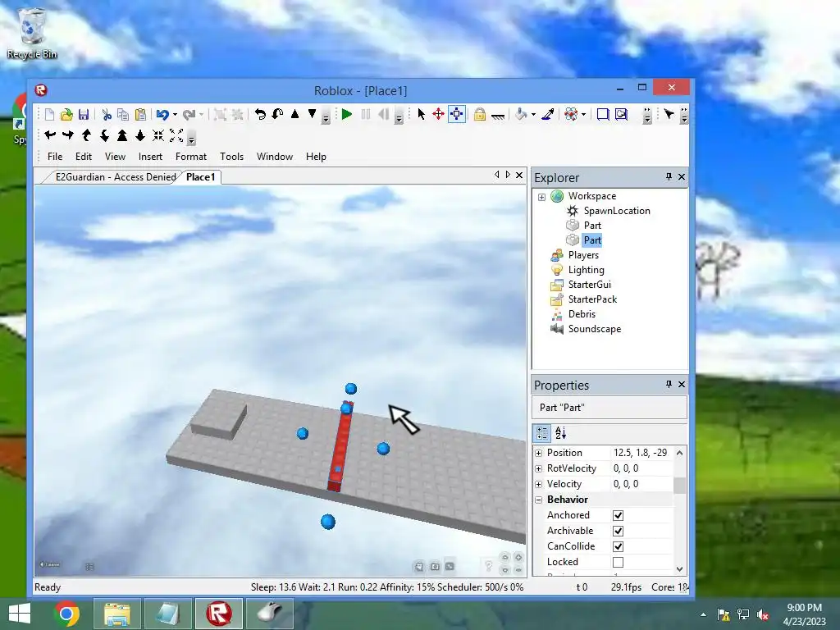This screenshot has height=630, width=840.
Task: Pin the Properties panel
Action: [x=669, y=384]
